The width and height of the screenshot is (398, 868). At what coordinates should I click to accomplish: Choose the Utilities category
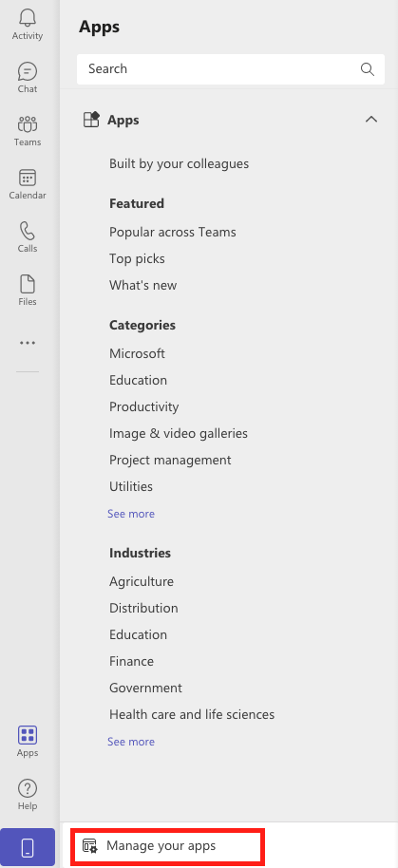[x=131, y=486]
